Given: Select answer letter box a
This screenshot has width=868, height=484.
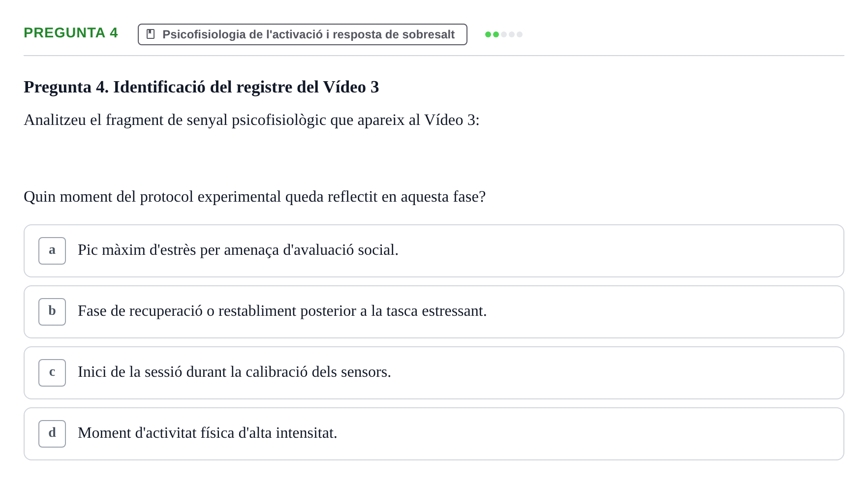Looking at the screenshot, I should [52, 251].
